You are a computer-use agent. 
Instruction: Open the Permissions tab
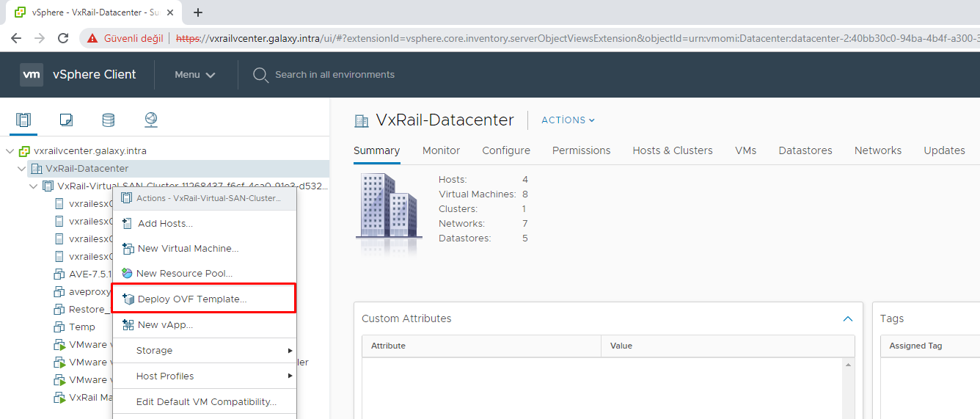coord(581,150)
